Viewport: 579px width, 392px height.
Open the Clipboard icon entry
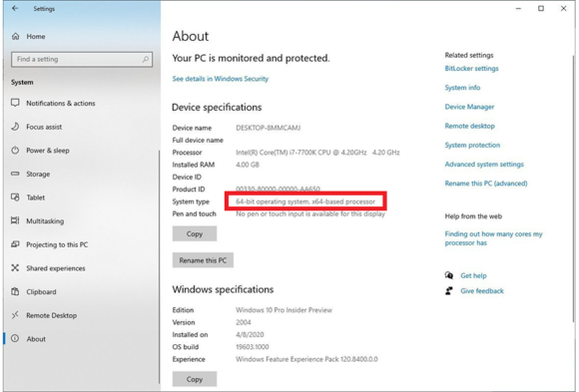tap(15, 291)
